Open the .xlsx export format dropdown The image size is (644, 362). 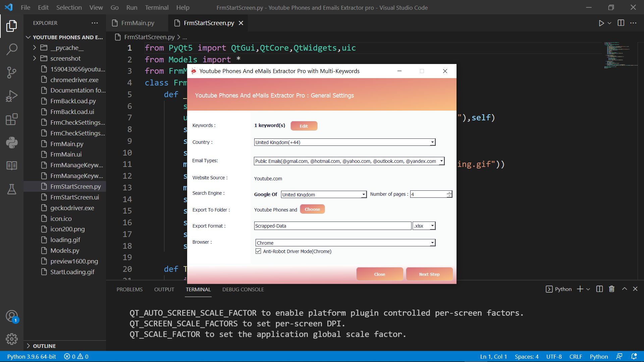pos(424,226)
